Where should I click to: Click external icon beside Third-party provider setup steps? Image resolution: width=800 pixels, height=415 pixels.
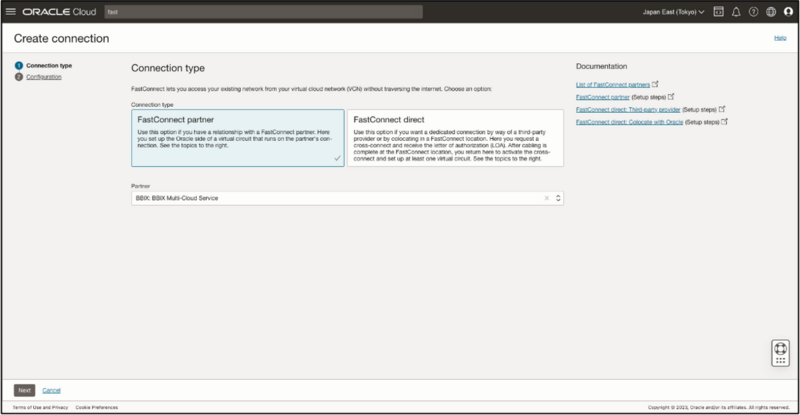click(x=722, y=109)
